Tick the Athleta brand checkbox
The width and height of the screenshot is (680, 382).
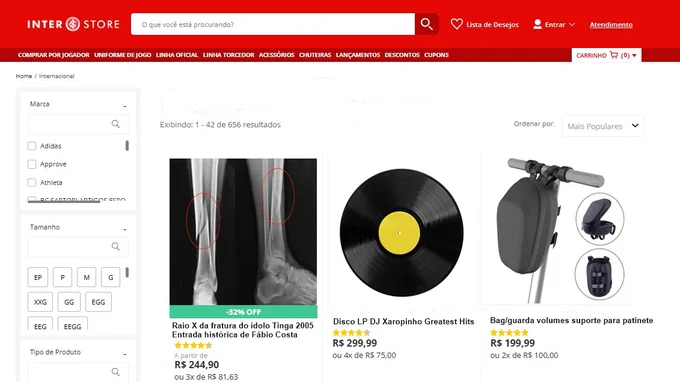(32, 182)
